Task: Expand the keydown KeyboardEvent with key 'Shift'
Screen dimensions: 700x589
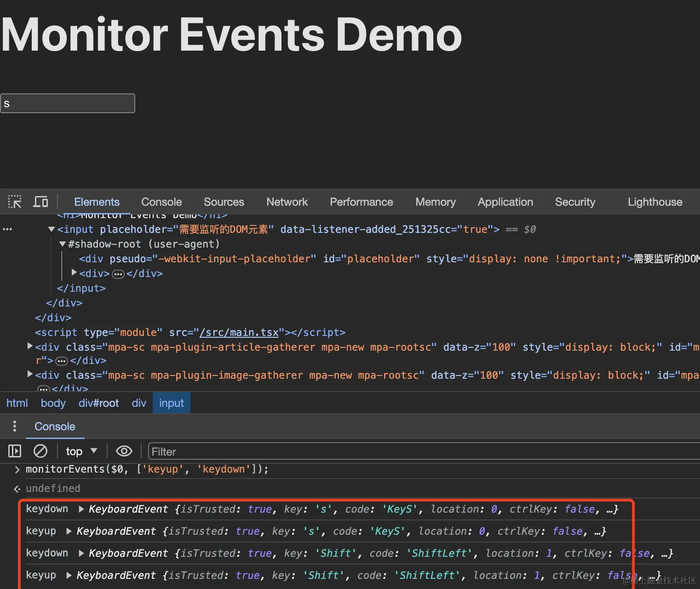Action: (x=81, y=553)
